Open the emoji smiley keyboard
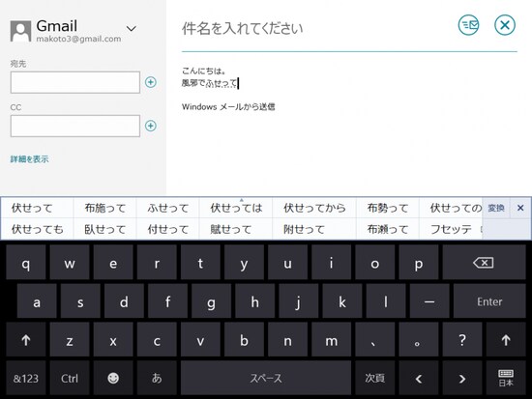Viewport: 532px width, 399px height. click(113, 378)
